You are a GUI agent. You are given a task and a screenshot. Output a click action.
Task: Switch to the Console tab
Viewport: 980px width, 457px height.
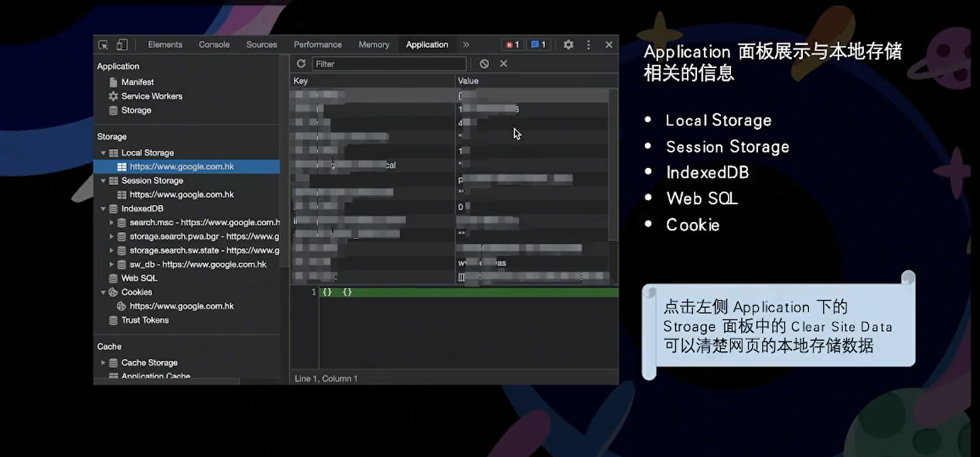(x=214, y=45)
